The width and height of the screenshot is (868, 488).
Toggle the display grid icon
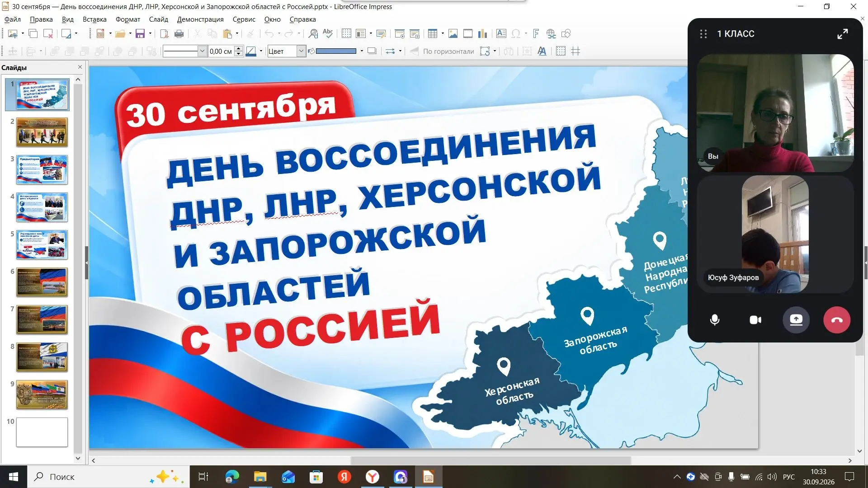346,33
